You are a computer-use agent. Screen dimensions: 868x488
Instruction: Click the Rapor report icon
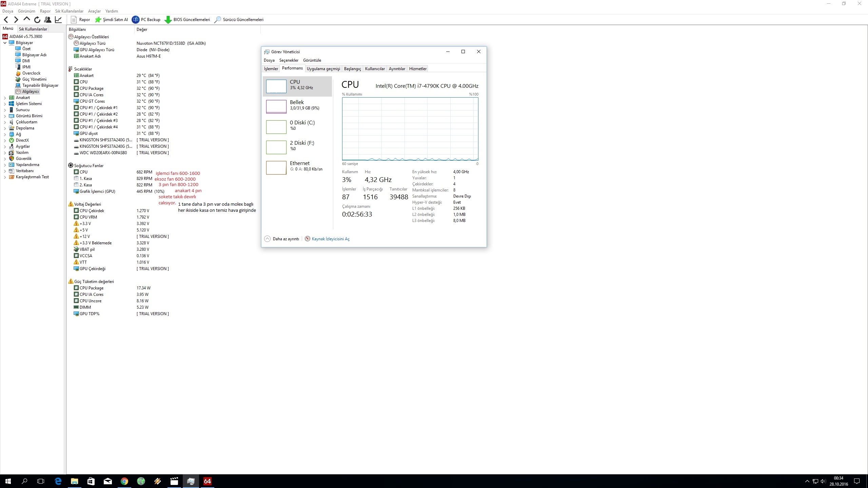74,20
